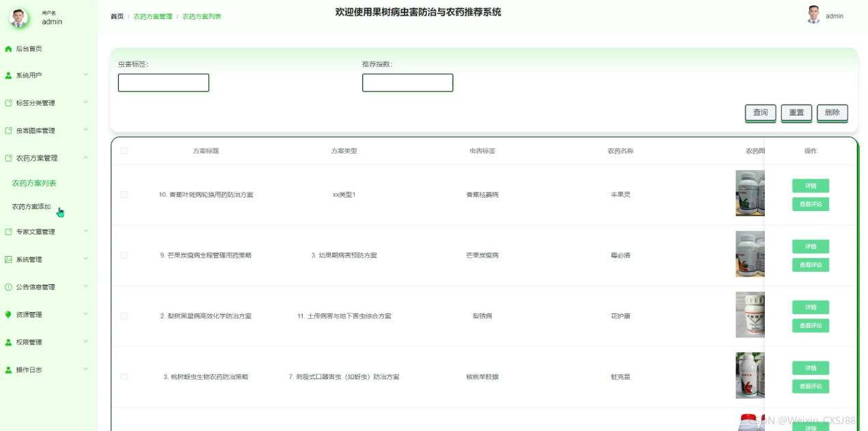Click the pesticide image in 花护康 row
868x431 pixels.
coord(750,315)
